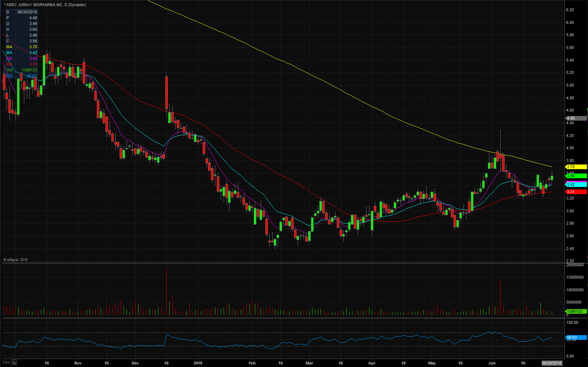Click the previous close P 4.48 row
The height and width of the screenshot is (367, 588).
point(21,18)
